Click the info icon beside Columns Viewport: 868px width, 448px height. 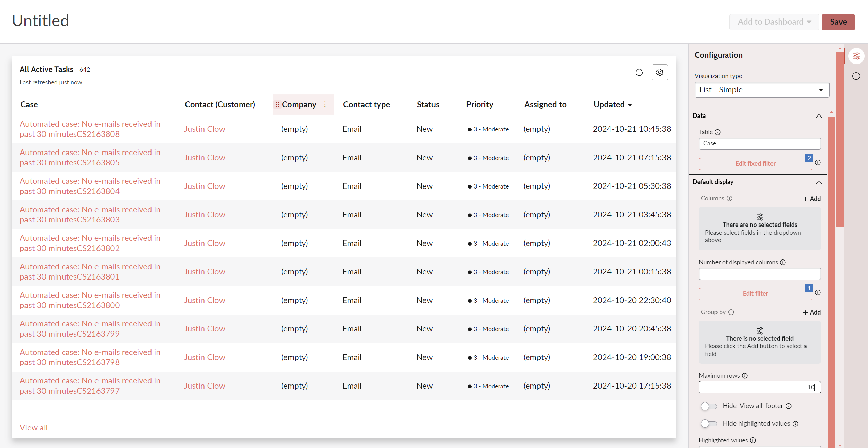pyautogui.click(x=730, y=199)
